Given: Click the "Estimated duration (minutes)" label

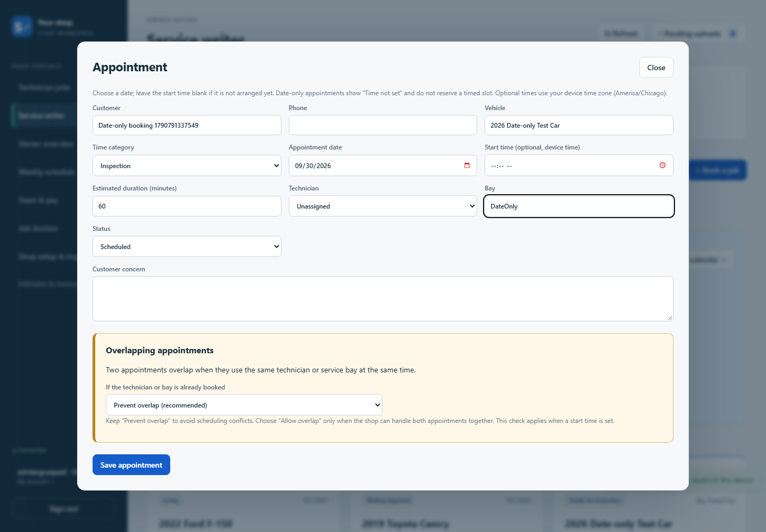Looking at the screenshot, I should pyautogui.click(x=135, y=188).
